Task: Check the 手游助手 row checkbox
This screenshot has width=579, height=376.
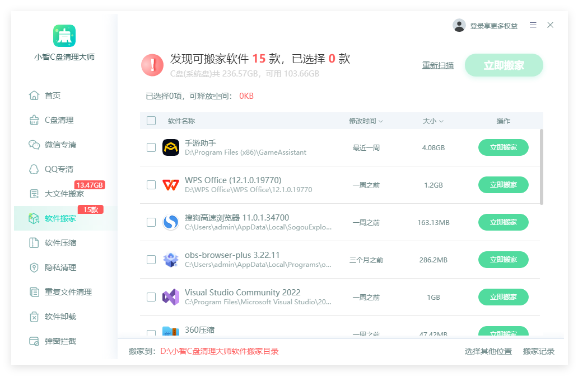Action: [x=151, y=147]
